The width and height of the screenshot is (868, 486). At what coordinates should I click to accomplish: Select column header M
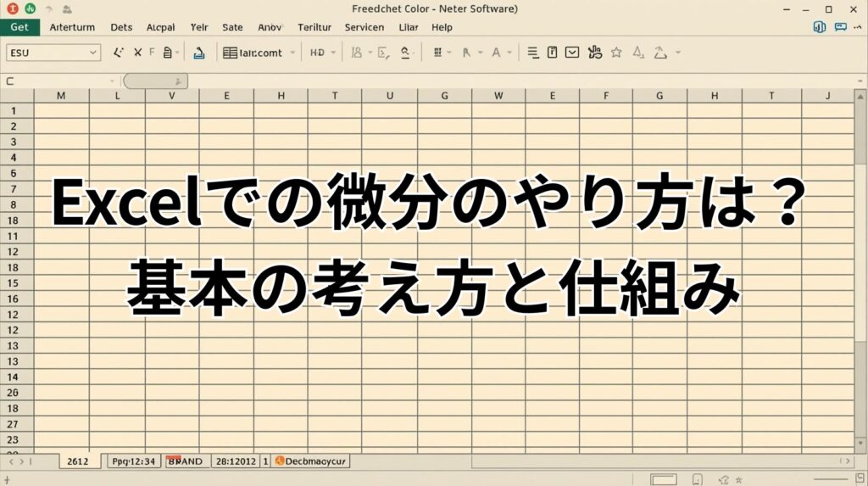(x=61, y=96)
